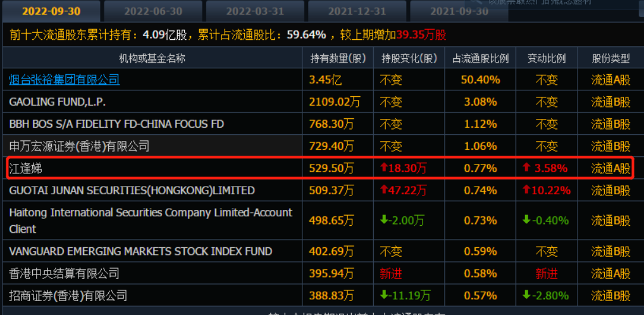Click the -0.40% change ratio
644x315 pixels.
[546, 221]
